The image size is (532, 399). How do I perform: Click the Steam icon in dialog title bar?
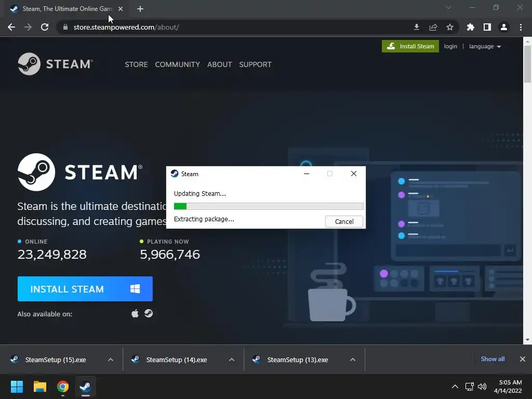point(175,174)
